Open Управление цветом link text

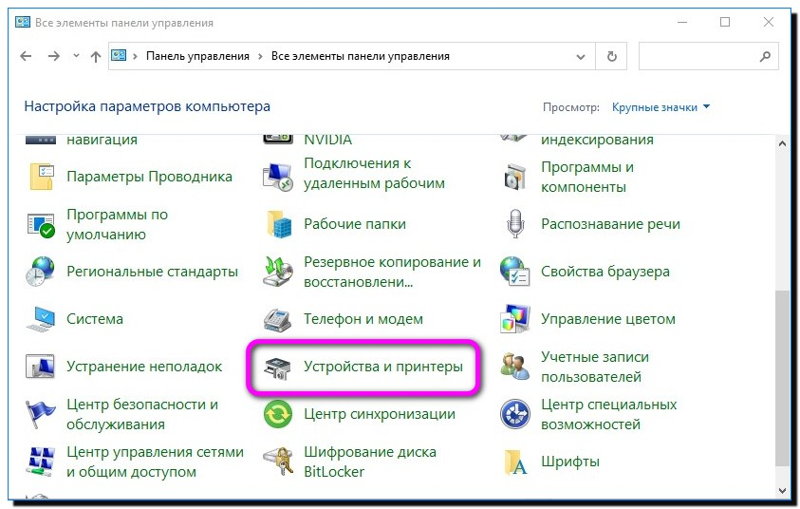[x=608, y=319]
